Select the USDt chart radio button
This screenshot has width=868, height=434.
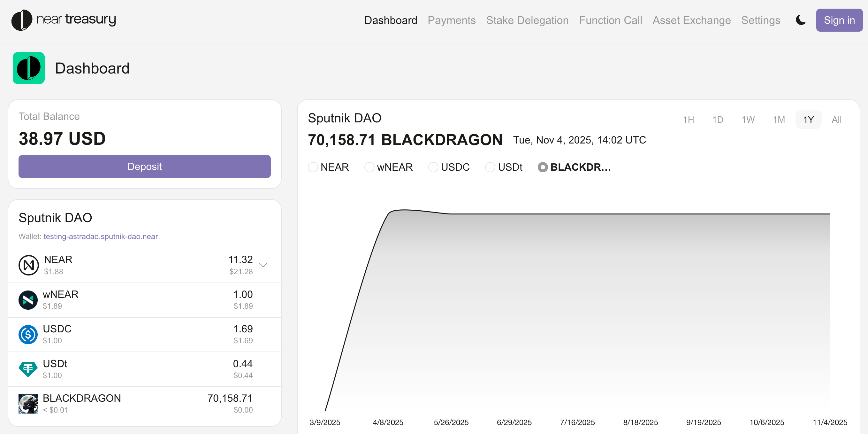[490, 167]
